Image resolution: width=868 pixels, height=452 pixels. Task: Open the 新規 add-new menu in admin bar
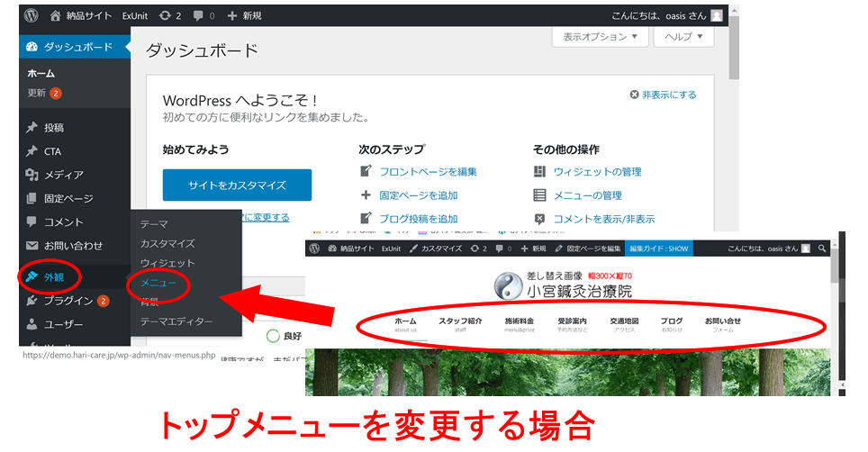pyautogui.click(x=244, y=15)
